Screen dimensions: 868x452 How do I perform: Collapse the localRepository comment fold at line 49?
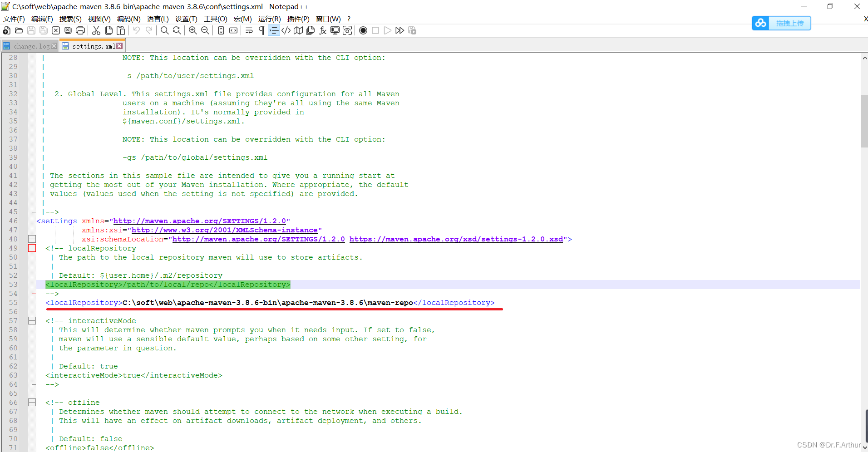pos(32,248)
